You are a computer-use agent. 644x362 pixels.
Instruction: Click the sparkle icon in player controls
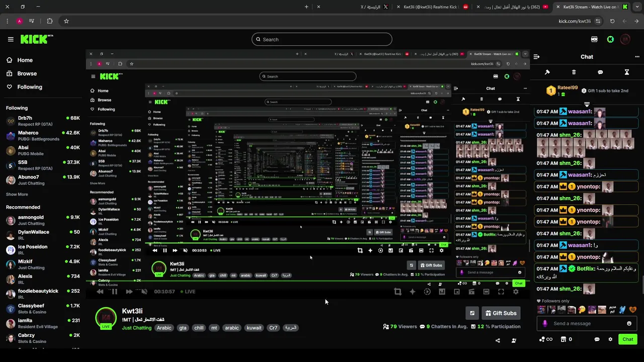[412, 292]
